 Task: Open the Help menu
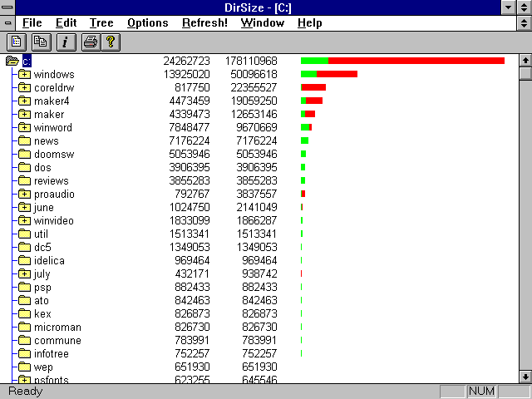[309, 22]
